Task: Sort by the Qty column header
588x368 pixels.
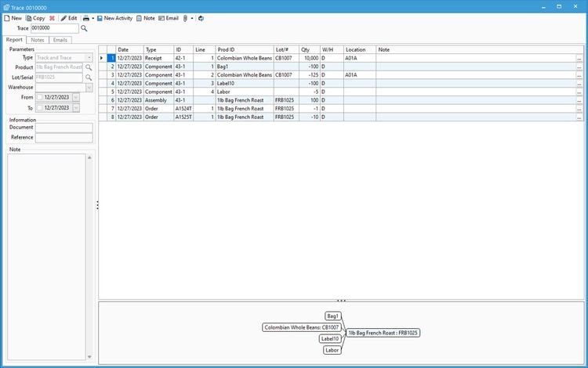Action: 310,49
